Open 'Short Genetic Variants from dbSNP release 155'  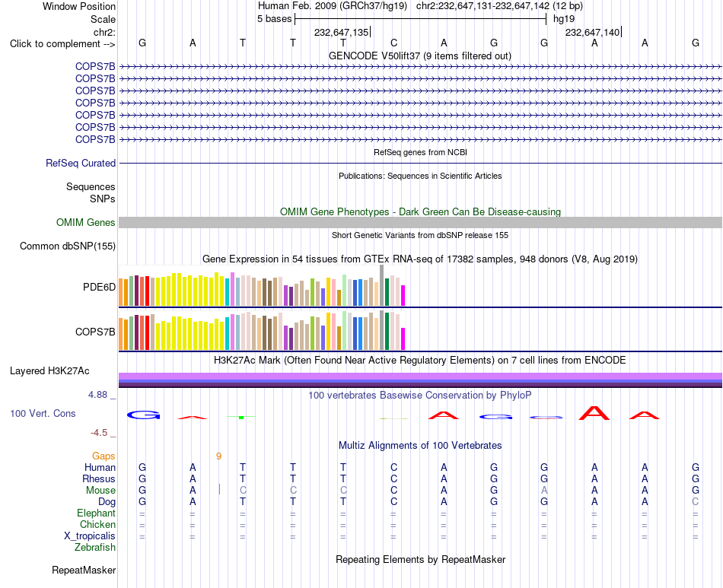(x=420, y=235)
